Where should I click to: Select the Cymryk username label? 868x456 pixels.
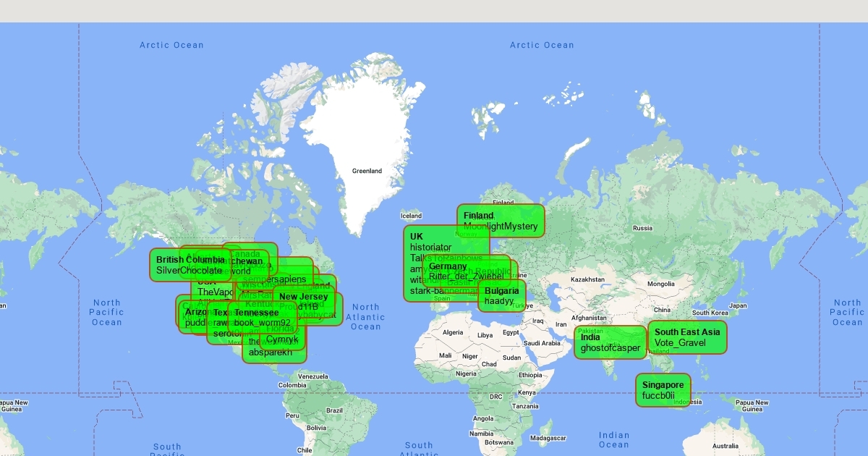[282, 339]
